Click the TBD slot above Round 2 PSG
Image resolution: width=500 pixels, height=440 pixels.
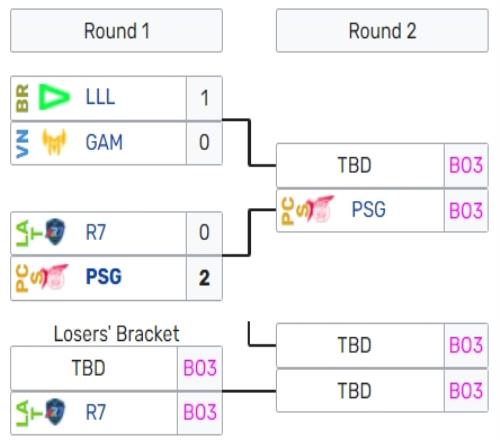[360, 165]
